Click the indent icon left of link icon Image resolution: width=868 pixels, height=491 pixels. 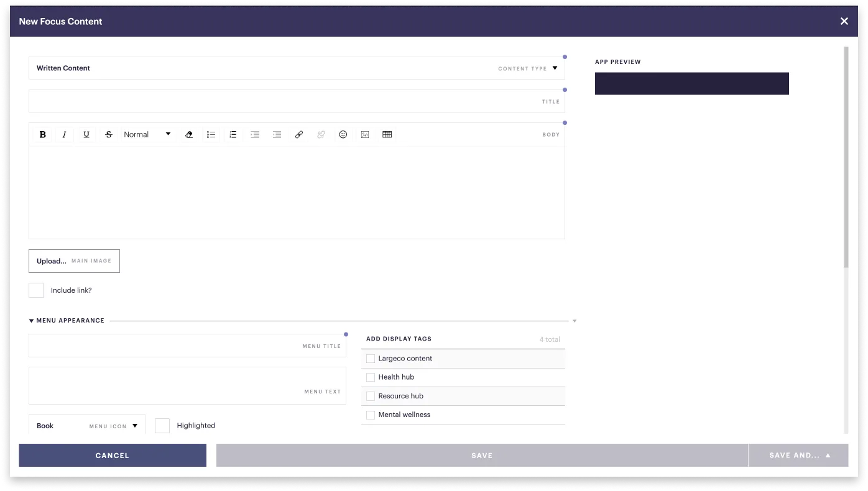coord(277,135)
